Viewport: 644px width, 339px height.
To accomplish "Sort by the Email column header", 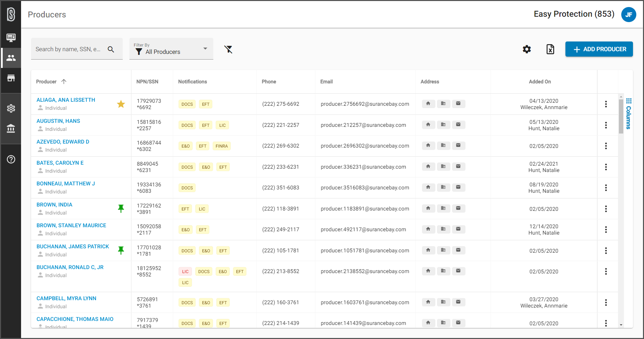I will (x=326, y=82).
